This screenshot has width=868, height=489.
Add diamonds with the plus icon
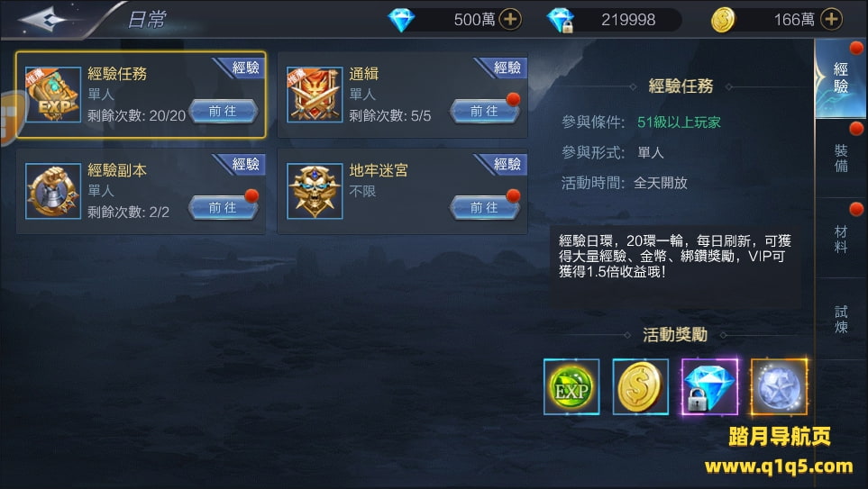(x=510, y=19)
